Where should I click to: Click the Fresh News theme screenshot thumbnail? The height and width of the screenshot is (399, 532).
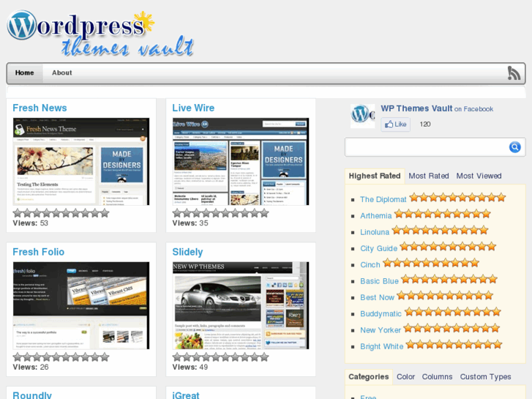pos(81,162)
